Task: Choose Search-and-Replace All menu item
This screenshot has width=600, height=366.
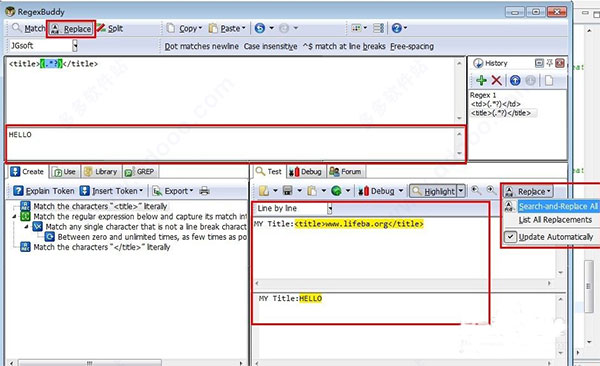Action: pyautogui.click(x=558, y=206)
